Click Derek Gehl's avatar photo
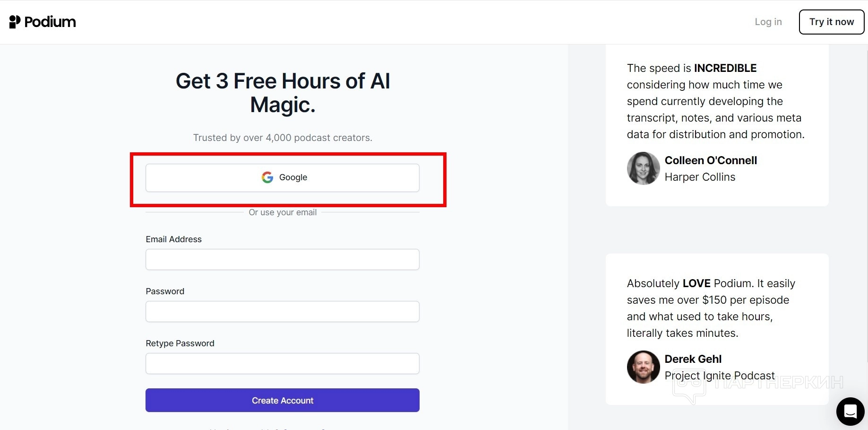Viewport: 868px width, 430px height. (643, 367)
